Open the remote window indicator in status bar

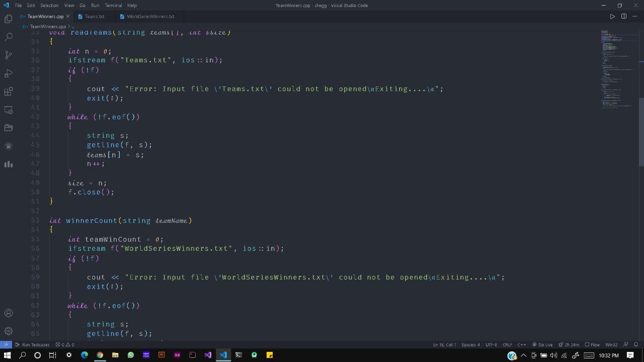click(x=6, y=344)
